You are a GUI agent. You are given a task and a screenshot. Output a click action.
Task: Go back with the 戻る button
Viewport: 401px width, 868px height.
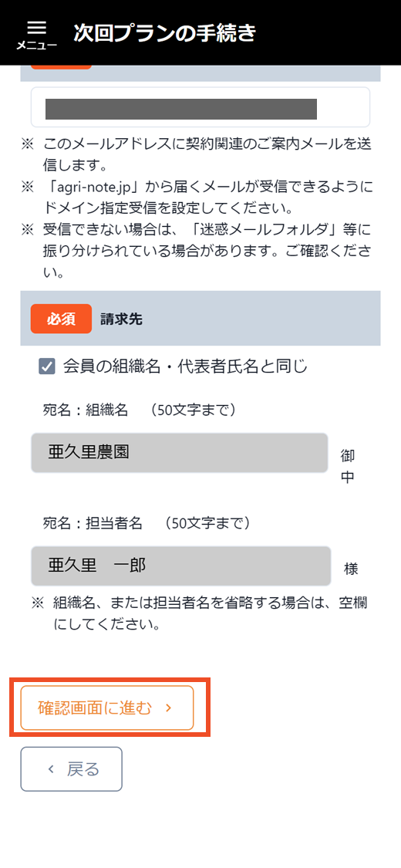point(72,769)
